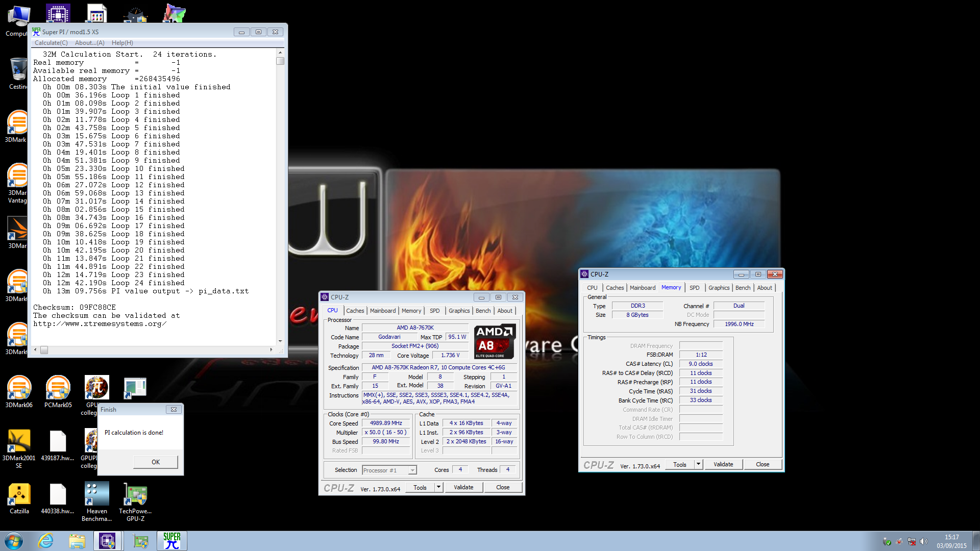Open the 3DMark Vantage desktop shortcut
Image resolution: width=980 pixels, height=551 pixels.
[x=17, y=184]
